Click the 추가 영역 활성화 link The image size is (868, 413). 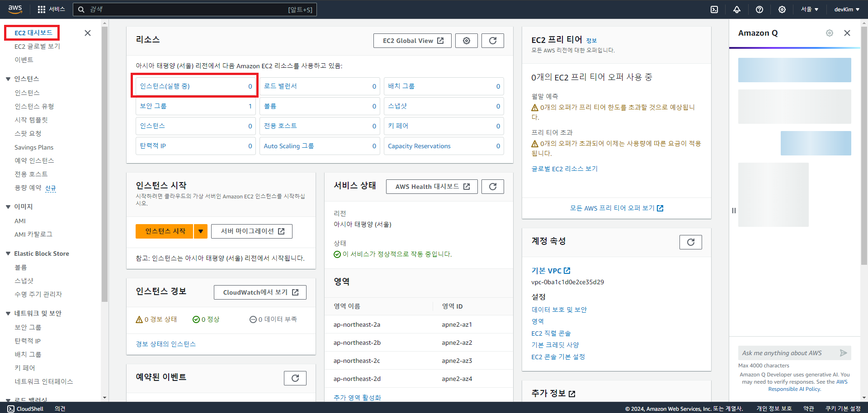(358, 398)
